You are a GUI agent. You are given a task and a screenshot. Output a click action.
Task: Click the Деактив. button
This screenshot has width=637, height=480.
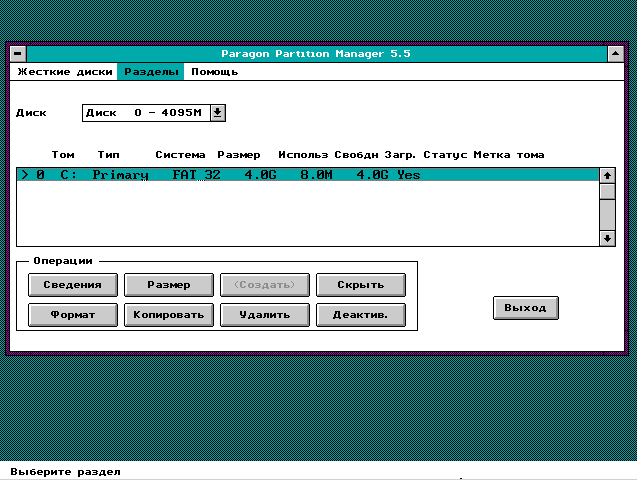361,315
